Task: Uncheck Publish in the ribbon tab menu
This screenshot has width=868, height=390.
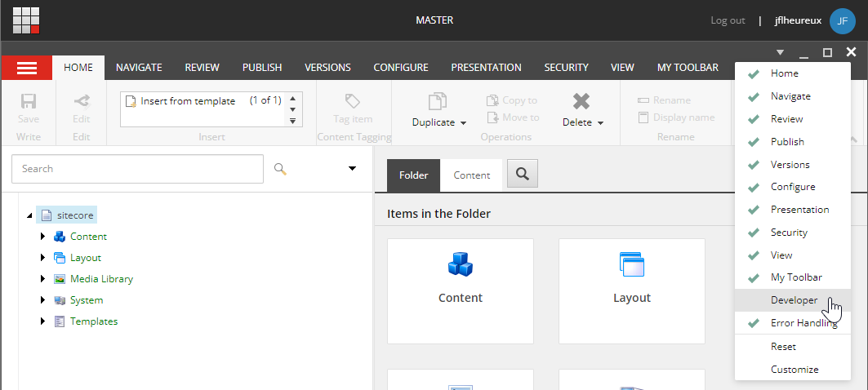Action: pyautogui.click(x=793, y=142)
